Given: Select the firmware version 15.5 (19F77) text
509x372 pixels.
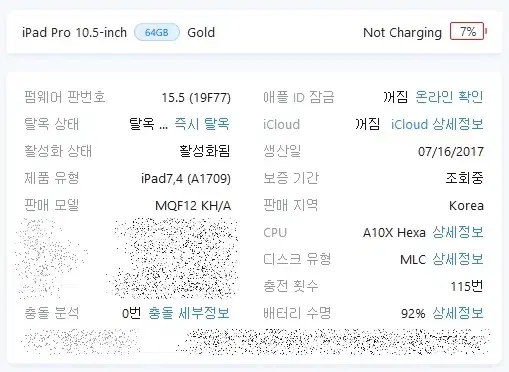Looking at the screenshot, I should click(x=196, y=97).
